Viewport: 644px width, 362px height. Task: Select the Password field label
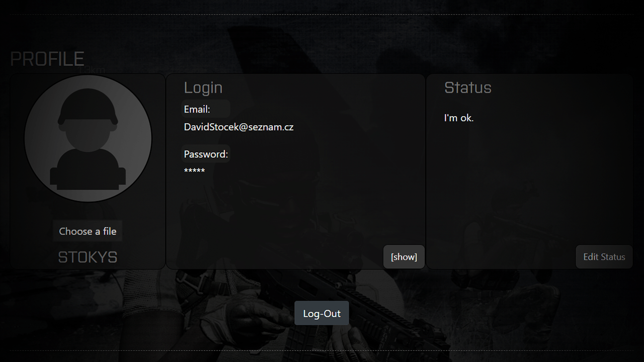coord(205,154)
